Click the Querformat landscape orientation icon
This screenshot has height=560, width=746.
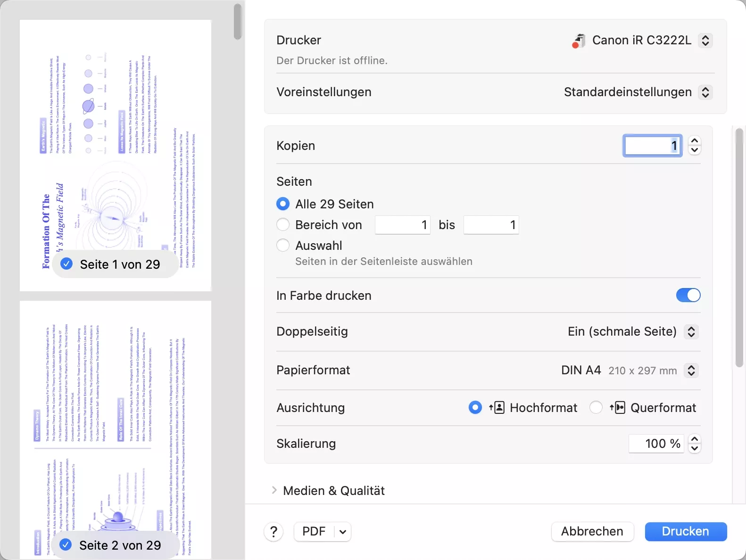(x=617, y=408)
